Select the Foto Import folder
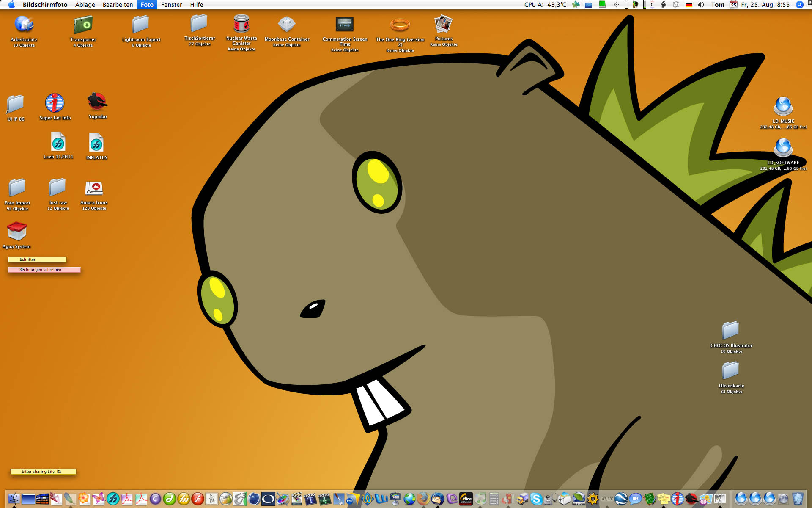Image resolution: width=812 pixels, height=508 pixels. pos(17,188)
